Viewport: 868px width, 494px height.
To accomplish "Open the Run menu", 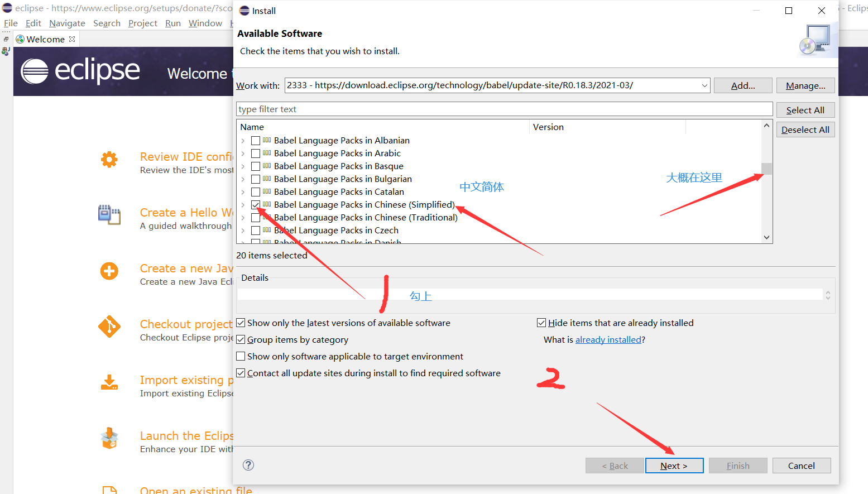I will (x=173, y=23).
